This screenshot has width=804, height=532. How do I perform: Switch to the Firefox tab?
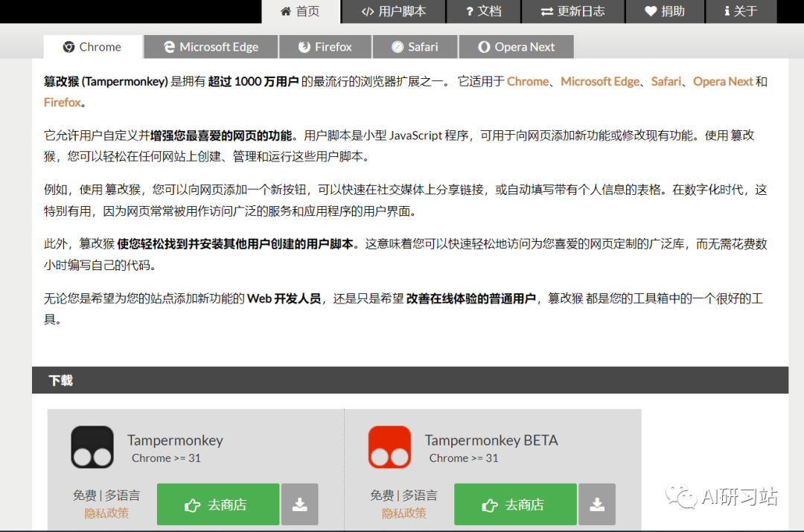click(325, 47)
